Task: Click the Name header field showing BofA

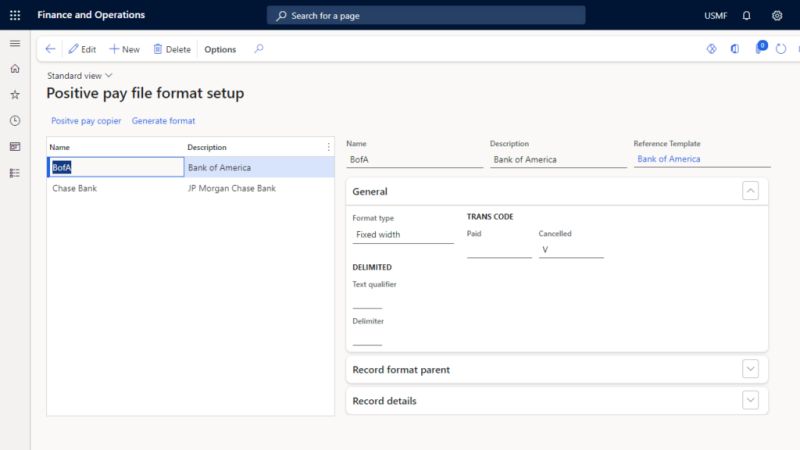Action: (414, 160)
